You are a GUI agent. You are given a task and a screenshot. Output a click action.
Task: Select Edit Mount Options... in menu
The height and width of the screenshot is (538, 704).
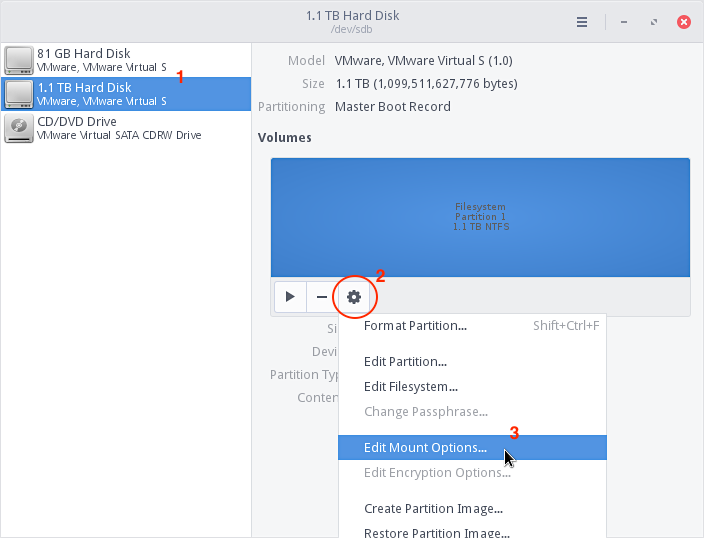pyautogui.click(x=425, y=448)
